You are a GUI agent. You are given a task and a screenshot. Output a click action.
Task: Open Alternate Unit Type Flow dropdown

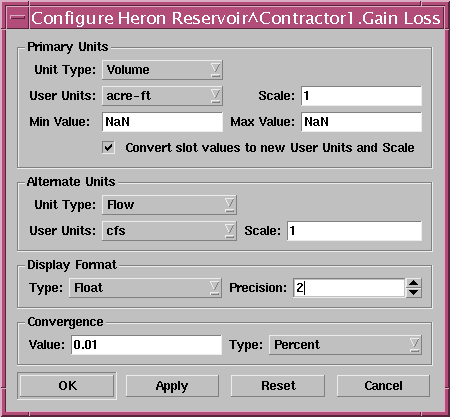(x=169, y=205)
